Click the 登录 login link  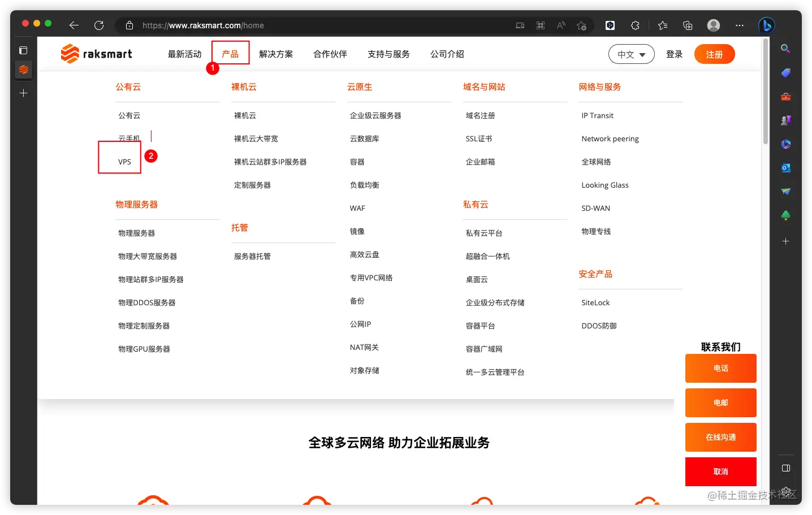pyautogui.click(x=674, y=54)
